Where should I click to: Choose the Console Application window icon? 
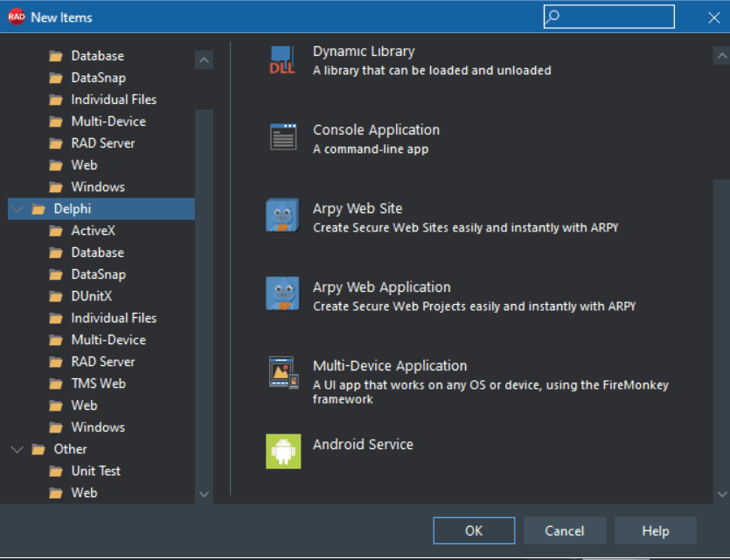pyautogui.click(x=283, y=137)
